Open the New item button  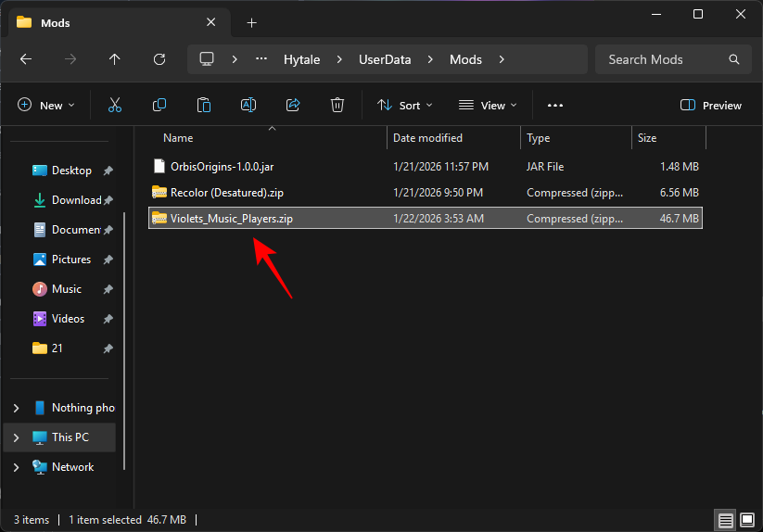[41, 106]
